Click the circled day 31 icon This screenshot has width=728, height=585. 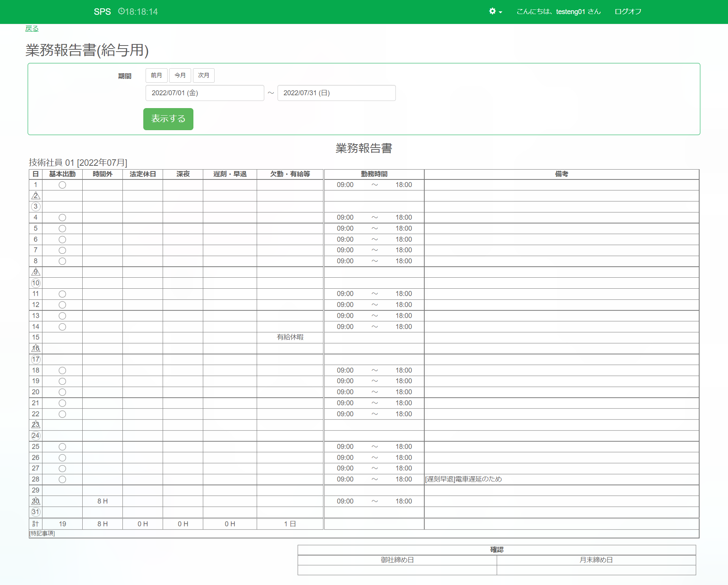coord(36,512)
